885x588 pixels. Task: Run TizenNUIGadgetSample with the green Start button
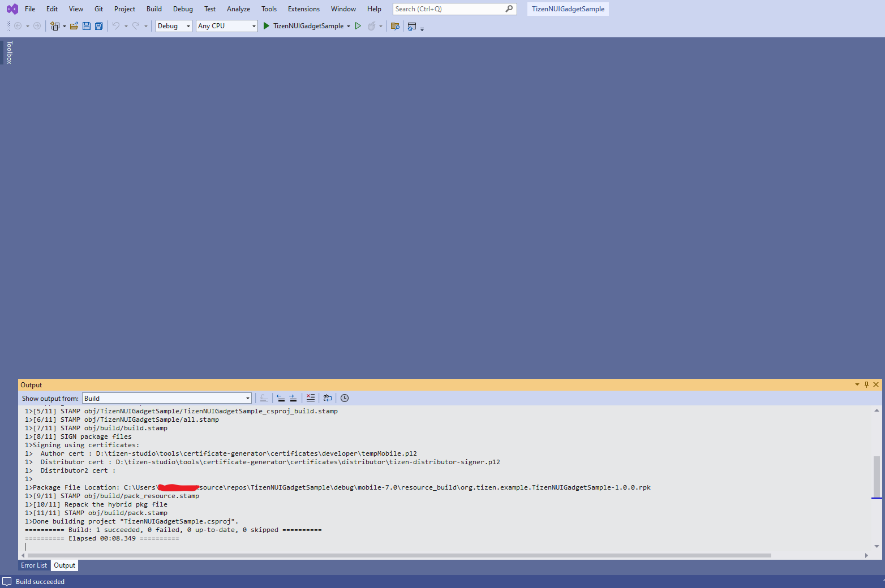coord(266,26)
